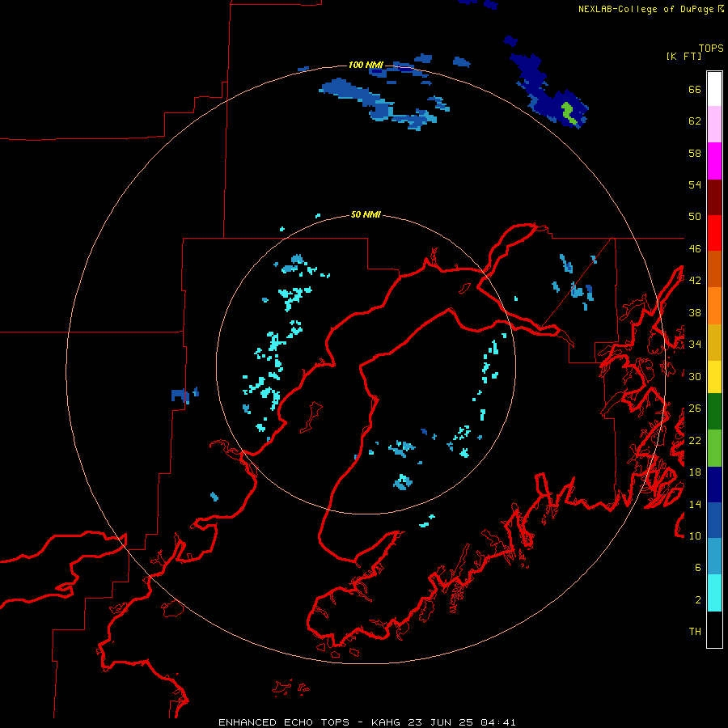
Task: Click the green echo cell in the radar map
Action: 569,114
